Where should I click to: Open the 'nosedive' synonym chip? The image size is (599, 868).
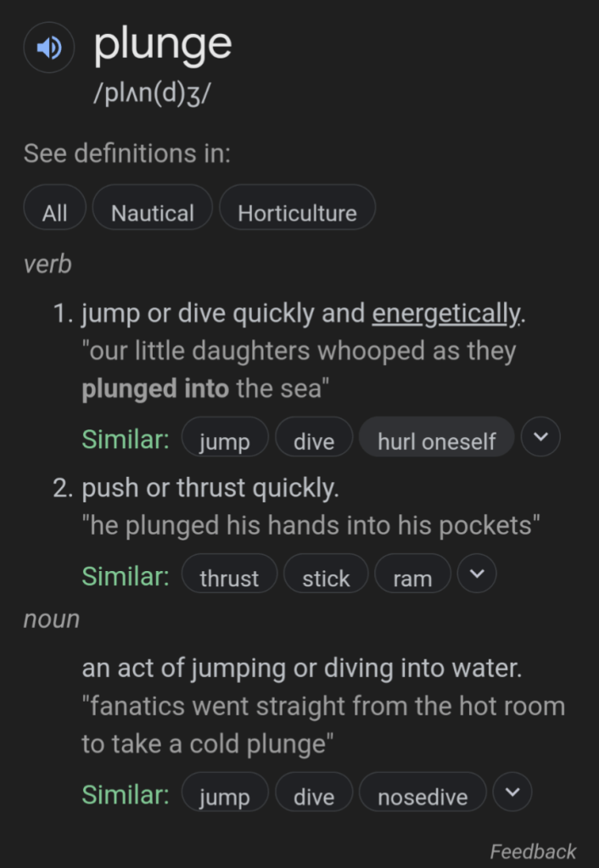click(423, 797)
